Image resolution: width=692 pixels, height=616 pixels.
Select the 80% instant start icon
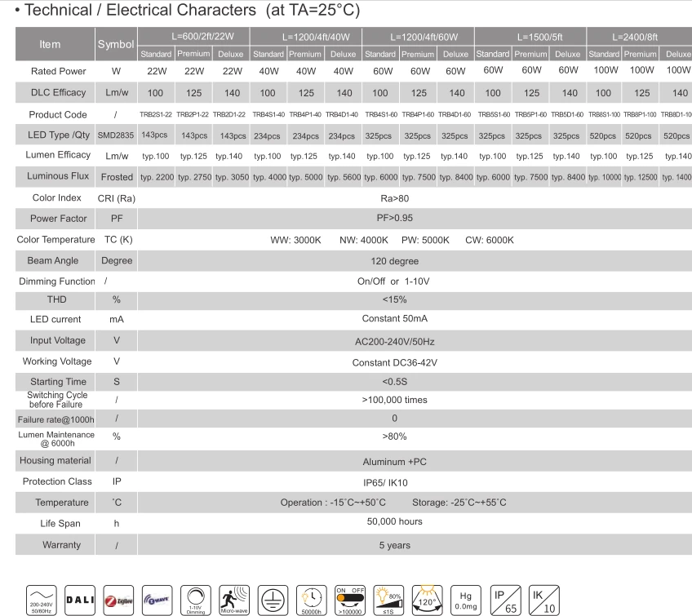tap(388, 600)
